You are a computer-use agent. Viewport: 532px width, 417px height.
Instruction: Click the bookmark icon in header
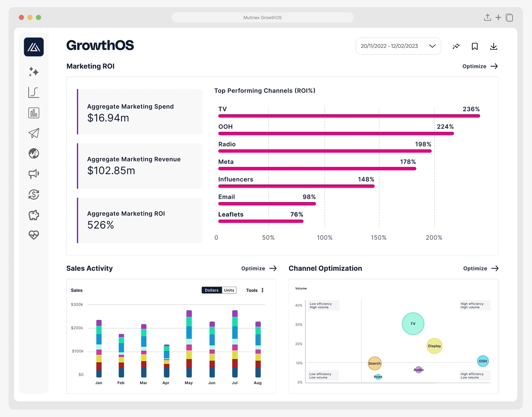point(475,47)
